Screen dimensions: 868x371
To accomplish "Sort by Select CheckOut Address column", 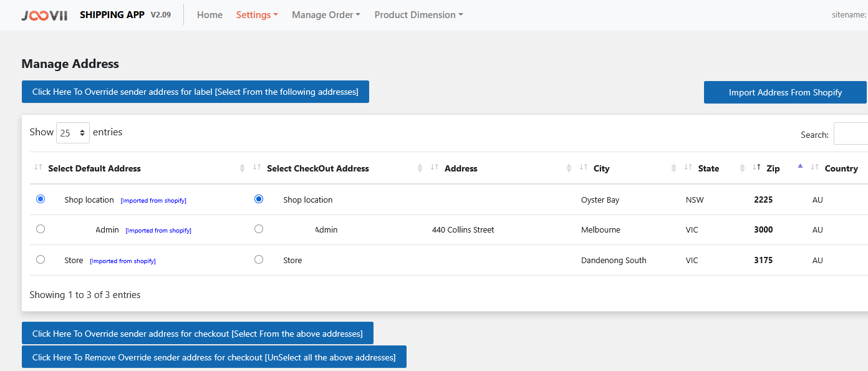I will (x=317, y=168).
